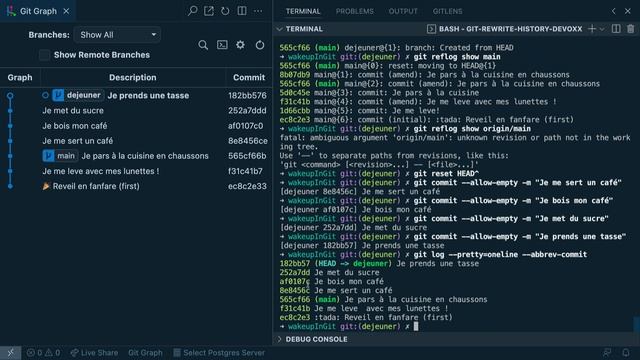Select commit Je bois mon café
Viewport: 640px width, 360px height.
click(75, 126)
